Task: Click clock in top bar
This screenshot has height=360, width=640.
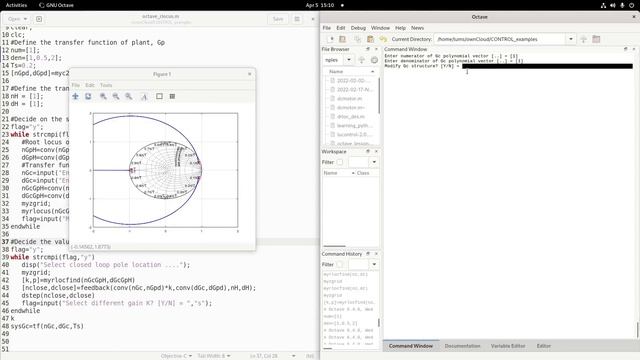Action: 320,5
